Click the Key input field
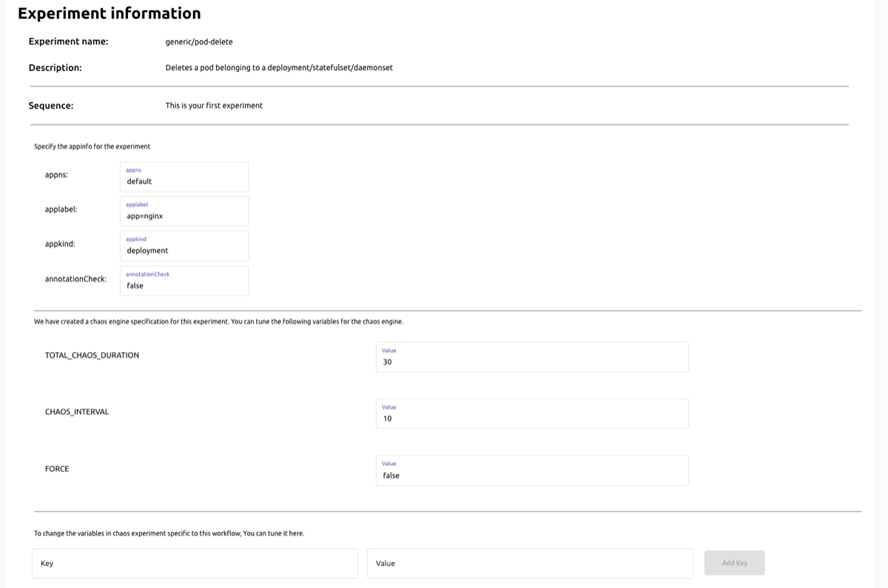Image resolution: width=888 pixels, height=588 pixels. pyautogui.click(x=195, y=564)
